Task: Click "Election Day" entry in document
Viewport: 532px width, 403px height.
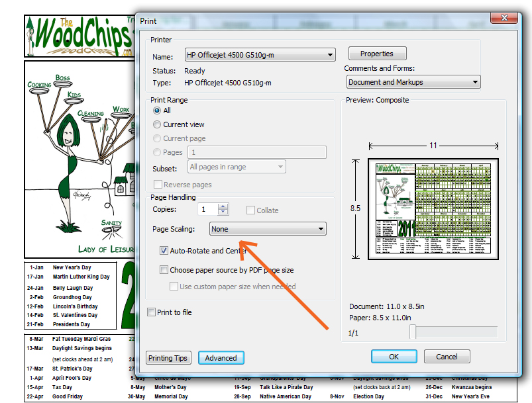Action: click(368, 396)
